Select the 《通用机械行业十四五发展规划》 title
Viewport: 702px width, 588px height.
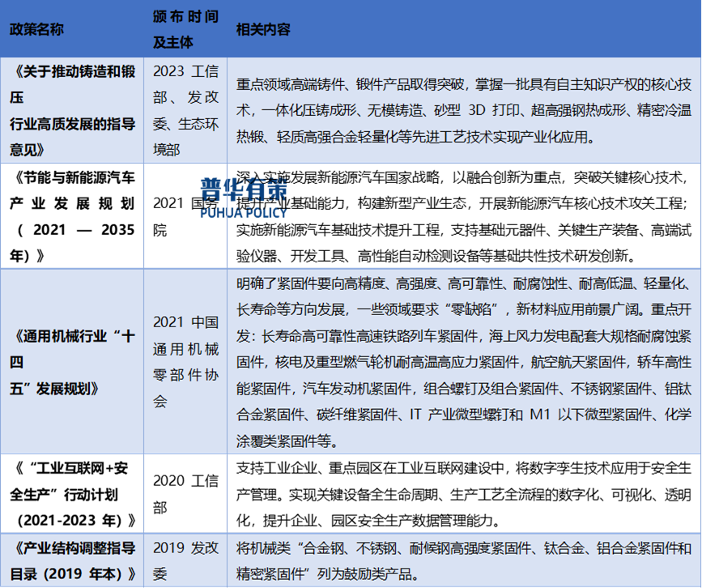click(x=71, y=360)
